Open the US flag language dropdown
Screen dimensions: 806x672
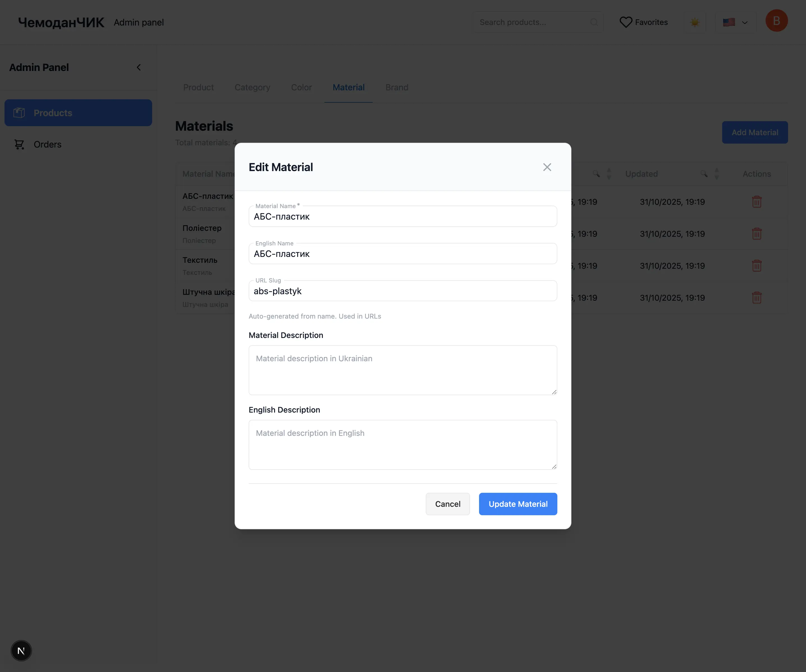(735, 22)
